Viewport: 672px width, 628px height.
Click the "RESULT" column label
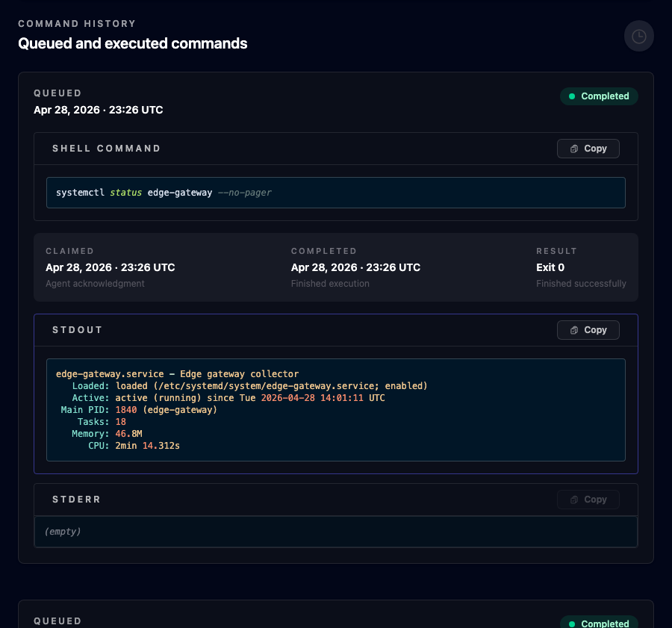point(556,251)
